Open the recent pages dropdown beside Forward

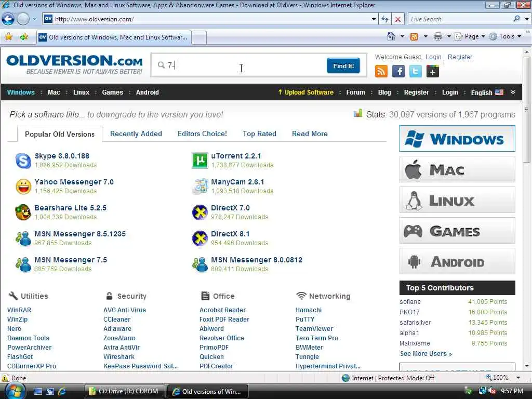pyautogui.click(x=34, y=19)
